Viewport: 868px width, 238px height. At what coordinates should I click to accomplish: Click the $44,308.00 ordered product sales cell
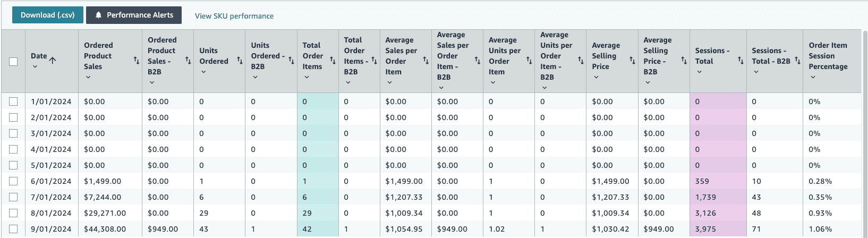coord(105,229)
